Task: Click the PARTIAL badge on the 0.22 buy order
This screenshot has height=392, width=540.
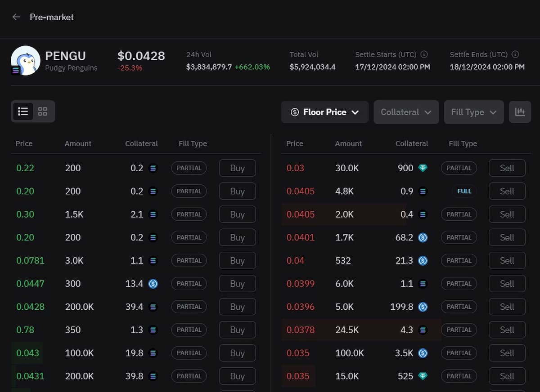Action: click(x=189, y=168)
